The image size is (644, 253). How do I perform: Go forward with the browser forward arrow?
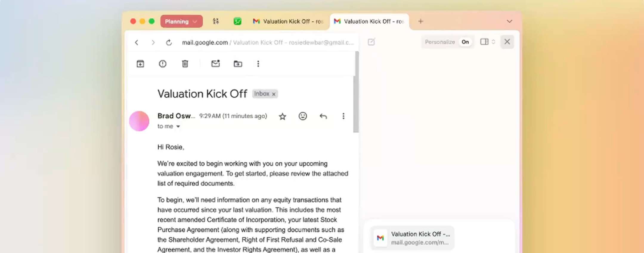click(153, 42)
